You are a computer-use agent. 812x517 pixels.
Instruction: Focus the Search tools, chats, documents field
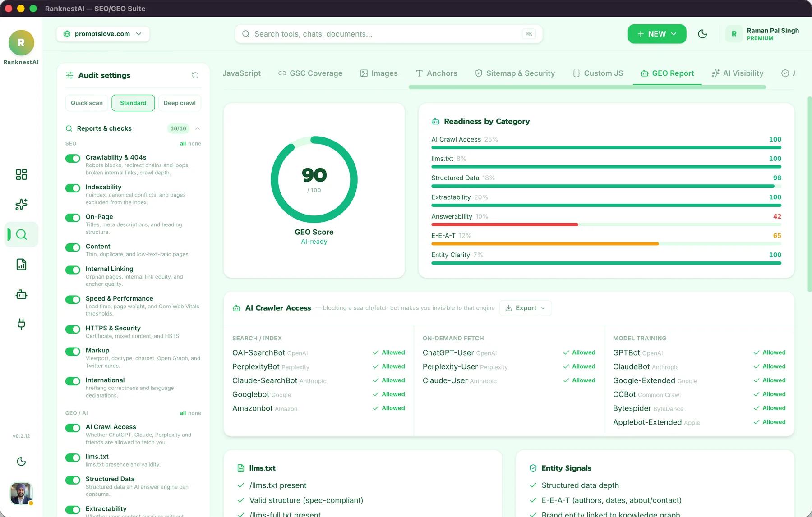pyautogui.click(x=388, y=34)
